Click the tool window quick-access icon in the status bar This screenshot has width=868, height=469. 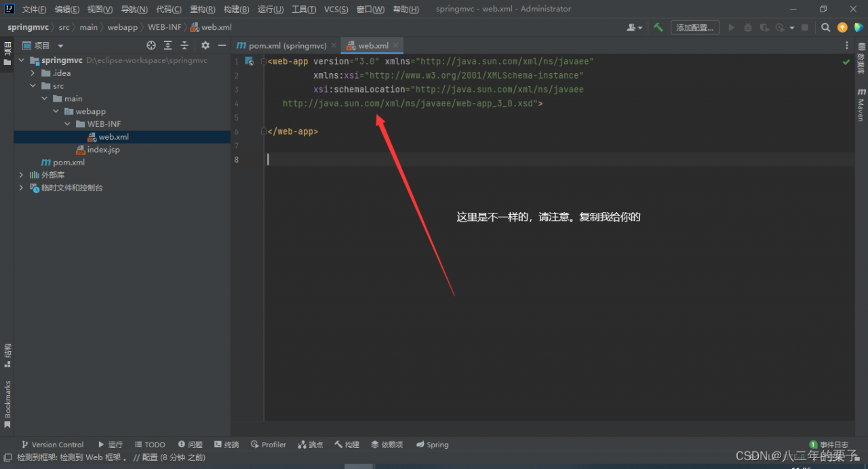[x=7, y=457]
